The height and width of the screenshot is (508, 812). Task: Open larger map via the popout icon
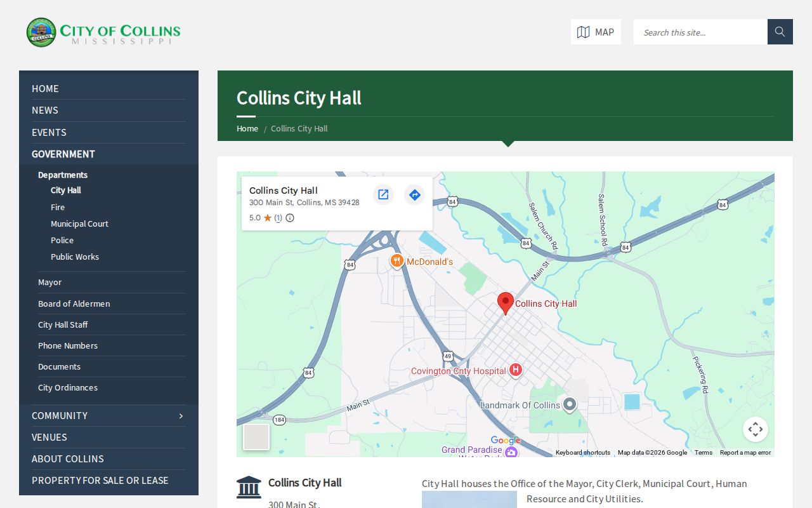[x=383, y=194]
